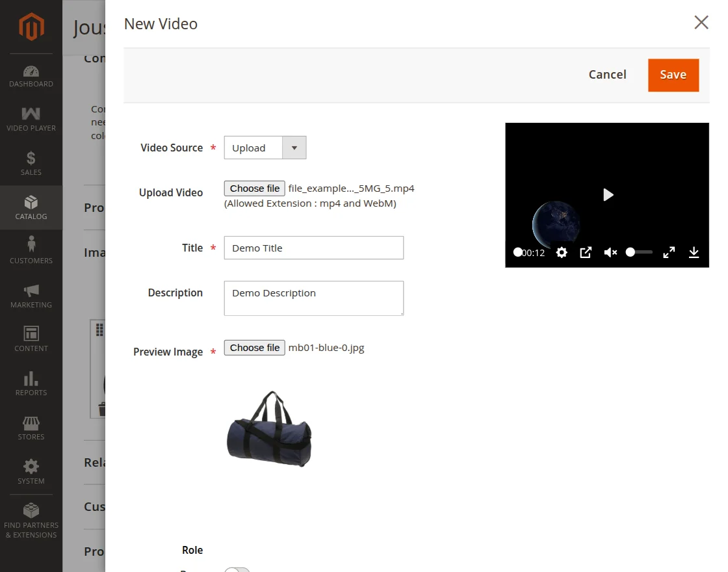The image size is (728, 572).
Task: Click the Magento logo icon
Action: point(31,27)
